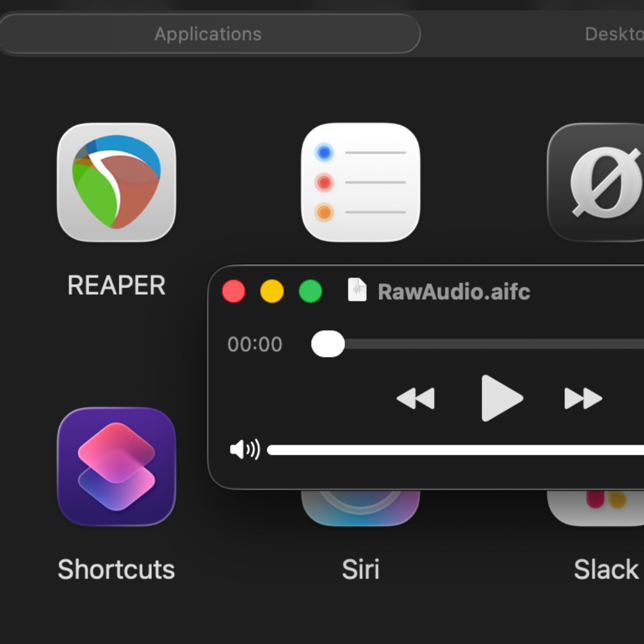The width and height of the screenshot is (644, 644).
Task: Rewind the audio preview
Action: tap(417, 398)
